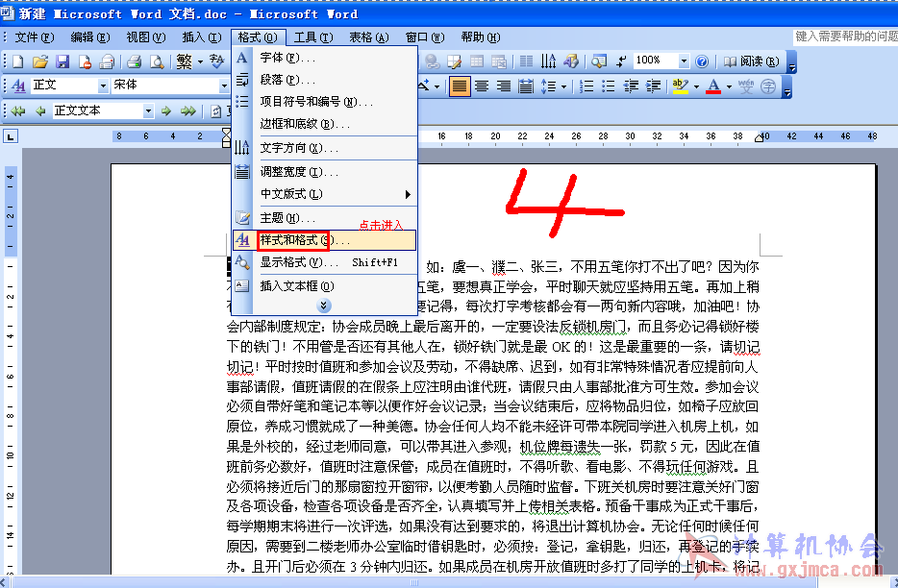Show or hide paragraph marks icon
The image size is (898, 588).
click(621, 61)
